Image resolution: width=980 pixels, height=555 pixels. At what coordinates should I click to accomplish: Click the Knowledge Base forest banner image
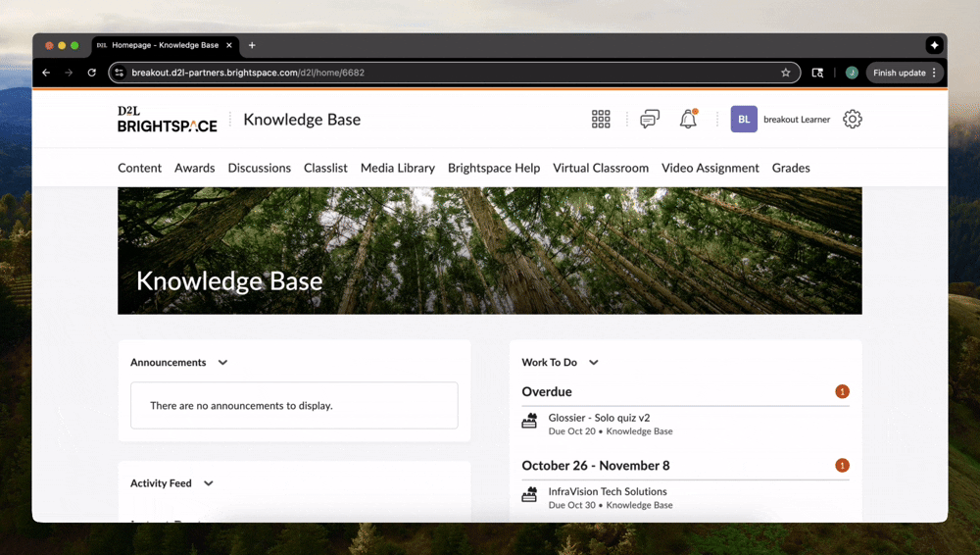click(489, 250)
